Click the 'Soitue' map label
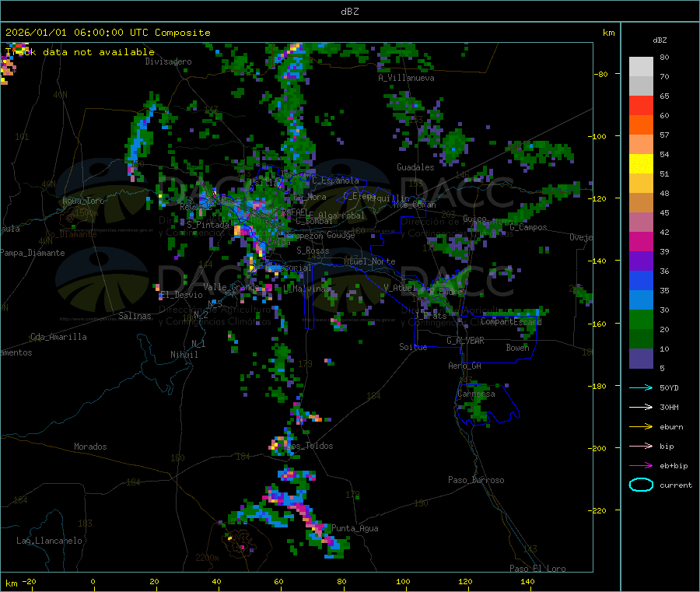Image resolution: width=700 pixels, height=592 pixels. pyautogui.click(x=413, y=347)
